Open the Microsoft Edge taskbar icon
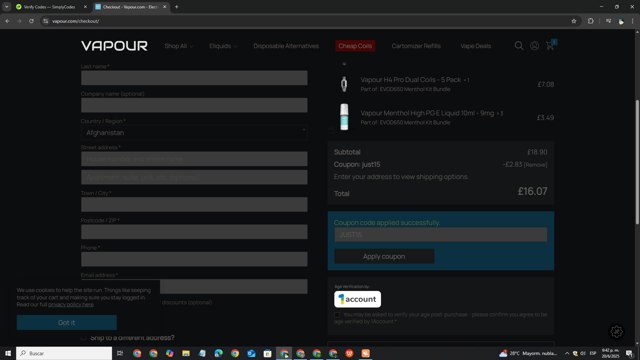 tap(218, 353)
